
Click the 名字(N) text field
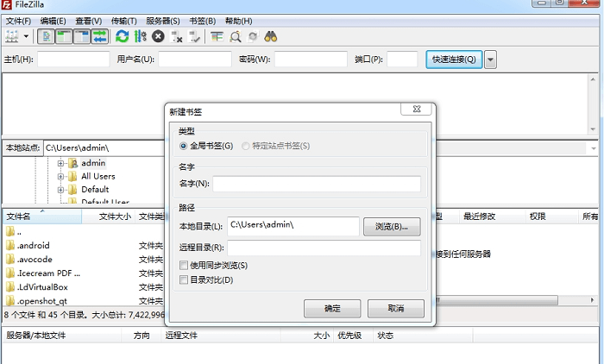[x=317, y=184]
